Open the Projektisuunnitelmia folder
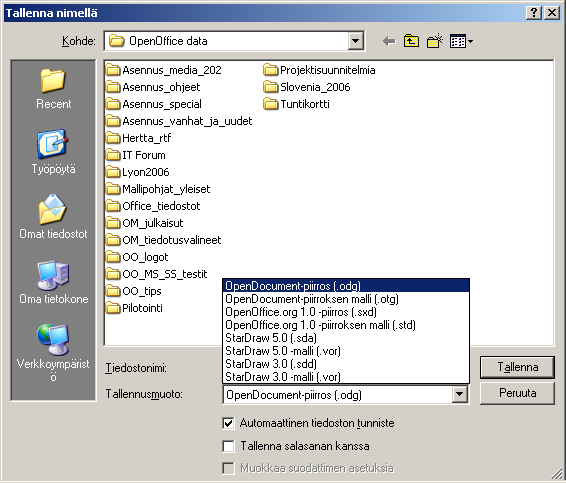Screen dimensions: 566x483 click(x=319, y=70)
